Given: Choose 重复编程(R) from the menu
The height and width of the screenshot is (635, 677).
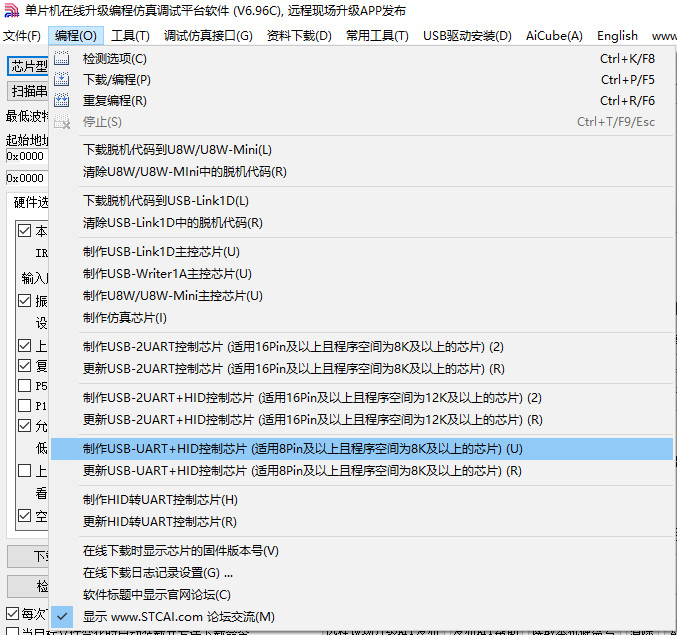Looking at the screenshot, I should pos(362,100).
